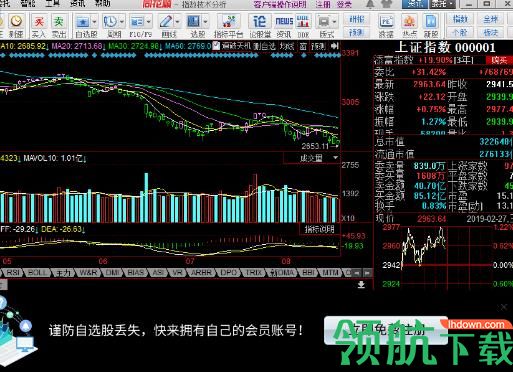Image resolution: width=513 pixels, height=372 pixels.
Task: Open the 资讯 menu
Action: point(78,4)
